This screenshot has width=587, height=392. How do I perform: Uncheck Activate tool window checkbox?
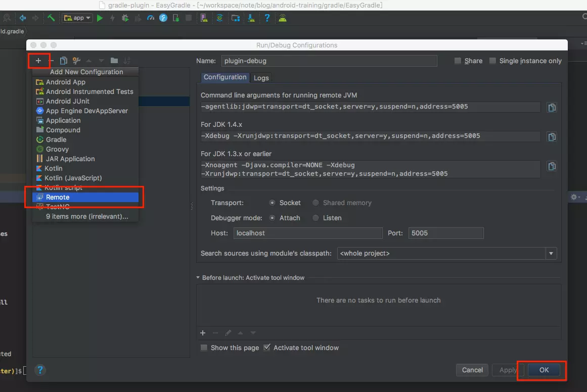point(266,348)
